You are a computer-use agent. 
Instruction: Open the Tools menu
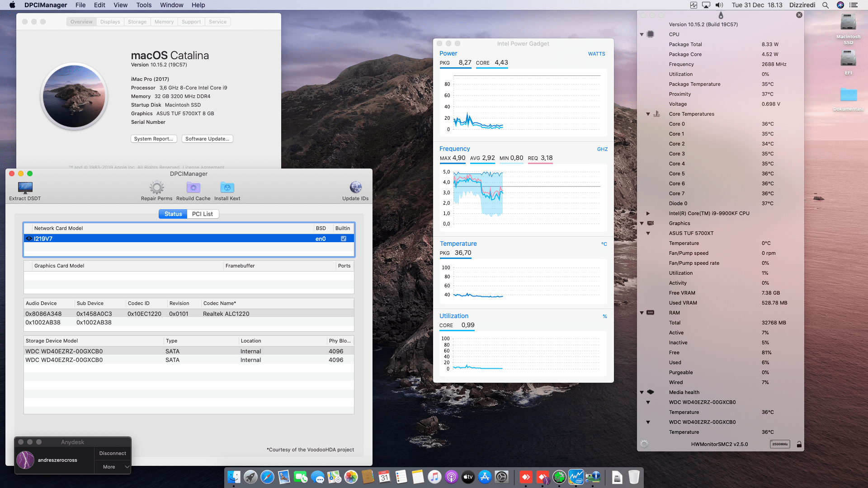tap(144, 5)
